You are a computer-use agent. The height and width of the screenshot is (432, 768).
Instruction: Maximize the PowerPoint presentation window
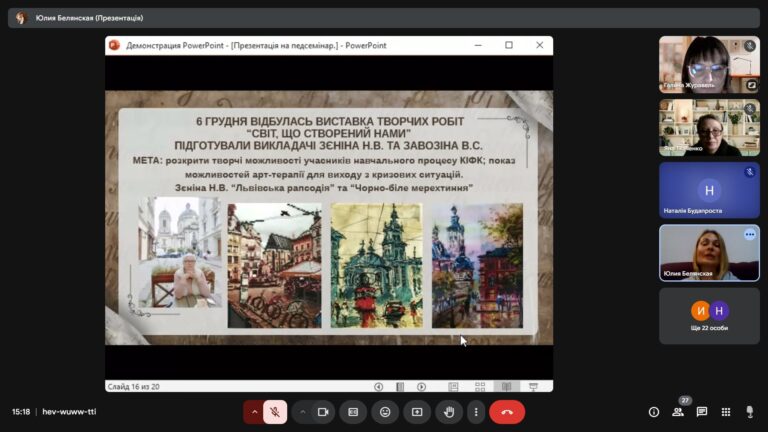click(509, 45)
